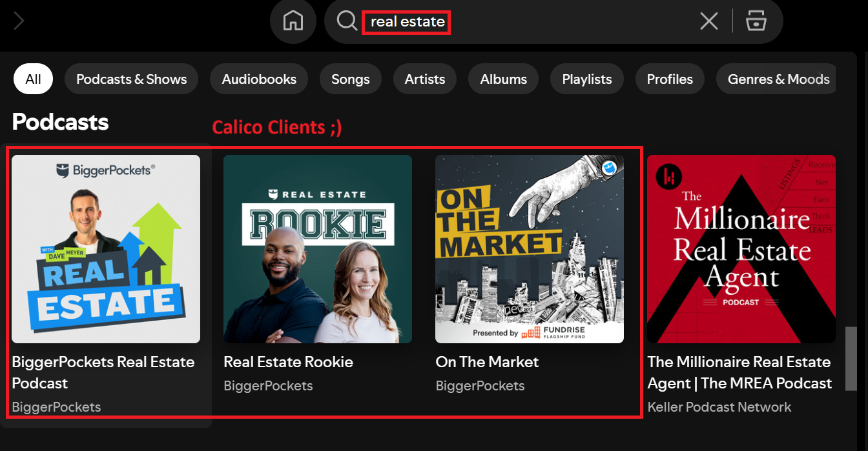Filter results by Podcasts & Shows
Viewport: 868px width, 451px height.
(x=132, y=79)
